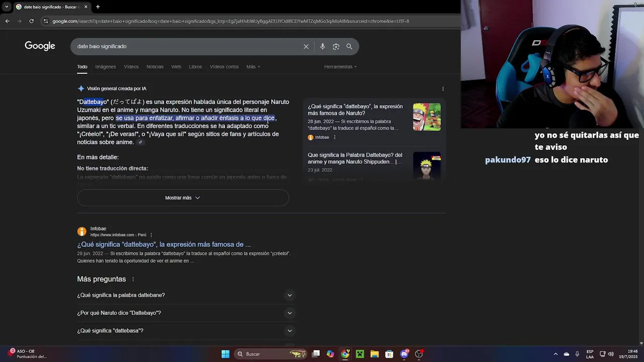This screenshot has height=362, width=644.
Task: Open Infobae card '¿Qué significa dattebayo' source
Action: point(355,110)
